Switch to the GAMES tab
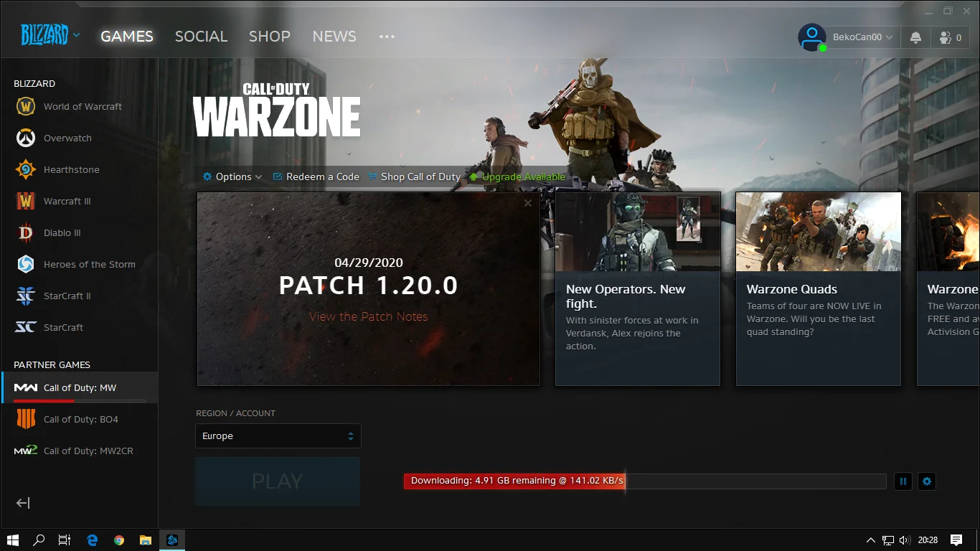Viewport: 980px width, 551px height. tap(127, 37)
